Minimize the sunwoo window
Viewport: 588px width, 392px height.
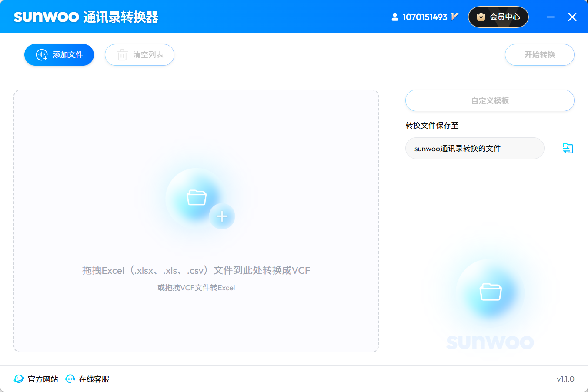tap(551, 17)
